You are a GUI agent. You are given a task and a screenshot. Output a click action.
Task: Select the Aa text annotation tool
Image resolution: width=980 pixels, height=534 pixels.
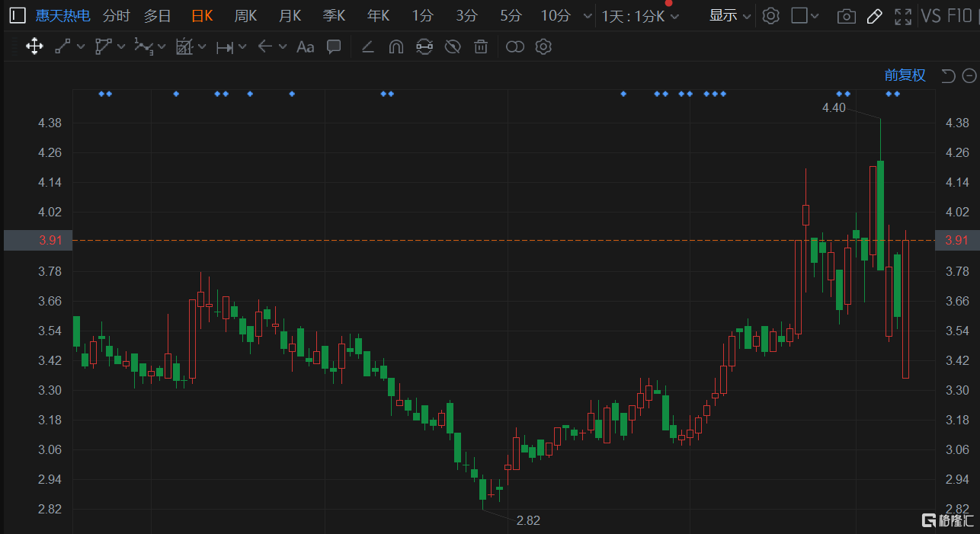(x=306, y=47)
